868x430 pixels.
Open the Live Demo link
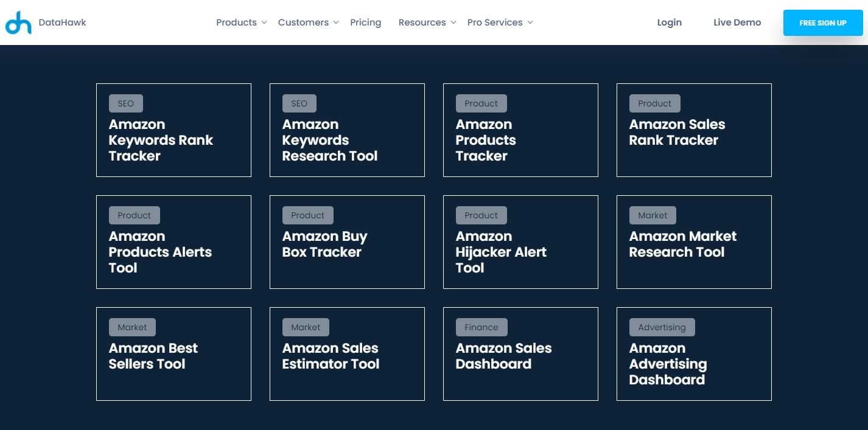(737, 23)
